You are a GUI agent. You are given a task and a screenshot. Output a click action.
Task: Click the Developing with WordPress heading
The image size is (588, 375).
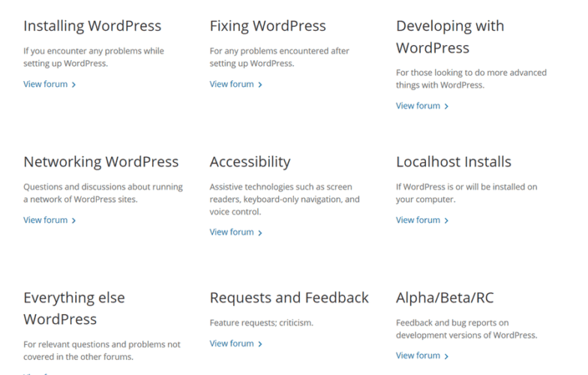450,37
